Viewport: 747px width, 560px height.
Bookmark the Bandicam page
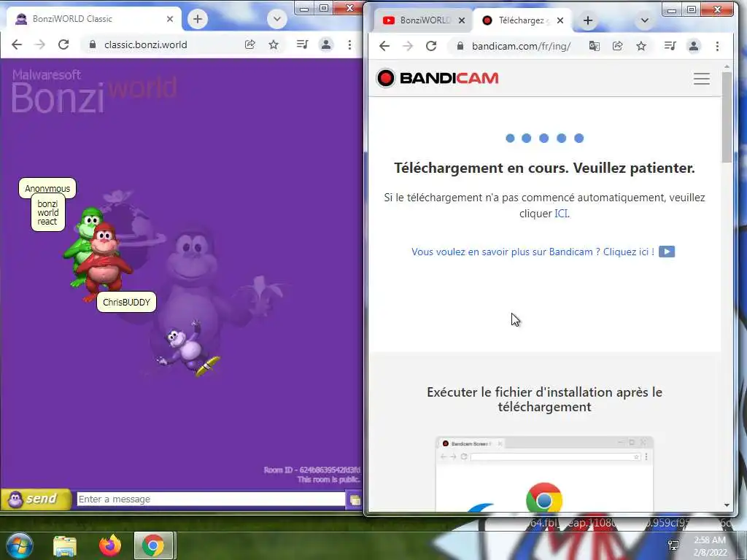(x=641, y=46)
